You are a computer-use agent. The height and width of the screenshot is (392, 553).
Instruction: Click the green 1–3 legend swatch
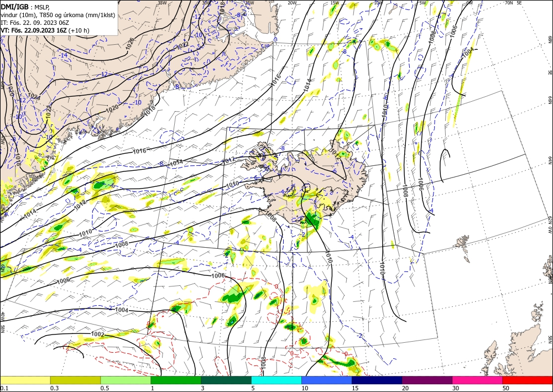[176, 380]
